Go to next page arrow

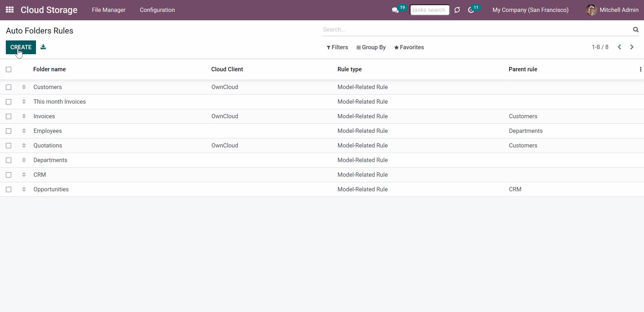point(632,47)
